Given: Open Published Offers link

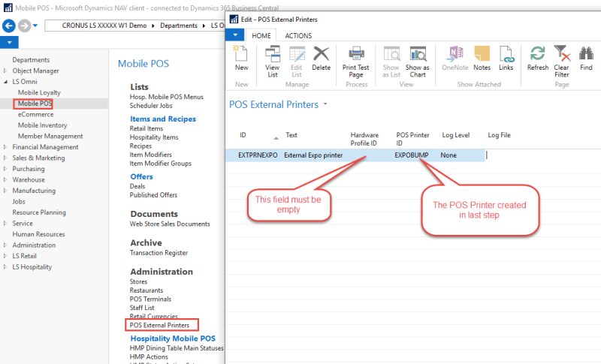Looking at the screenshot, I should pyautogui.click(x=153, y=195).
